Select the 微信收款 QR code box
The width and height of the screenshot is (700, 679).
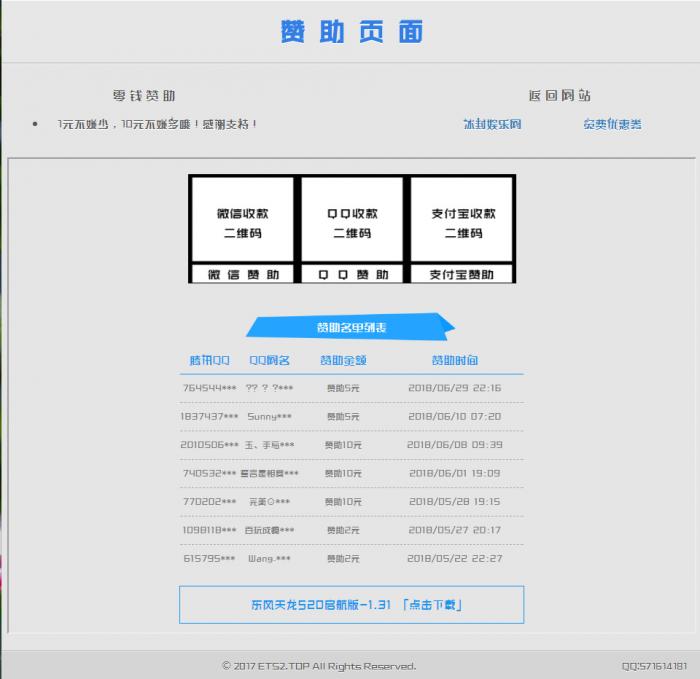tap(242, 222)
